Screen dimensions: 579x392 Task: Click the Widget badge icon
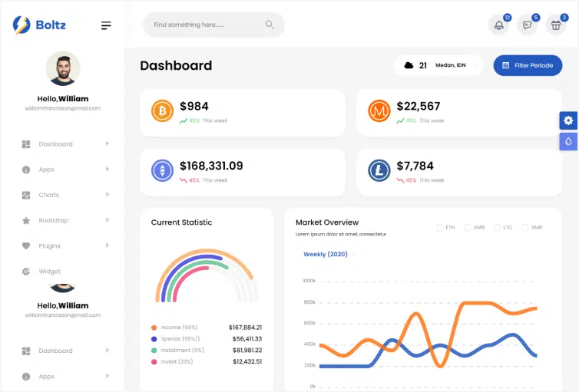(x=26, y=272)
